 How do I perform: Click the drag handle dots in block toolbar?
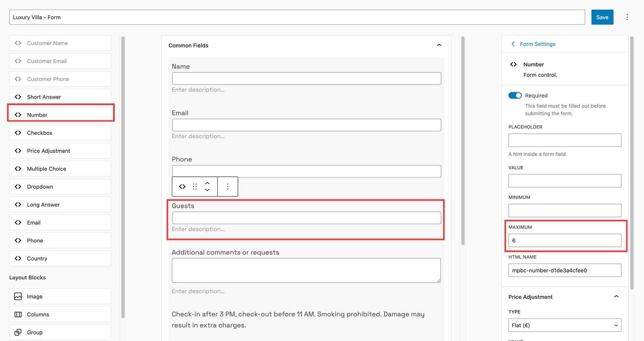pos(195,186)
